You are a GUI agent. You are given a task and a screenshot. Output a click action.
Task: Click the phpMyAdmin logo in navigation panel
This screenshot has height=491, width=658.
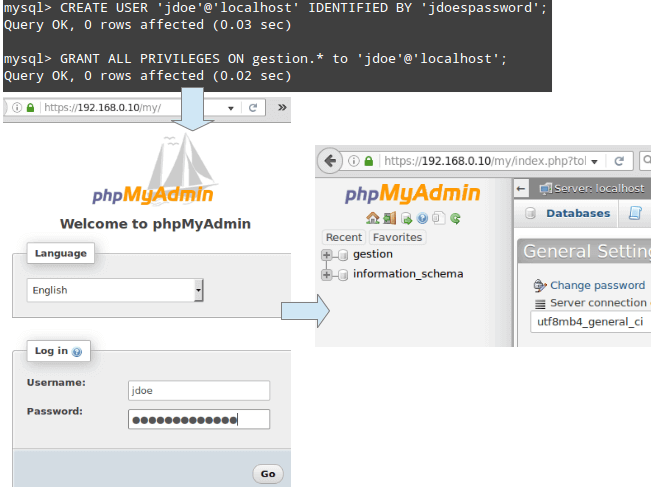tap(412, 193)
